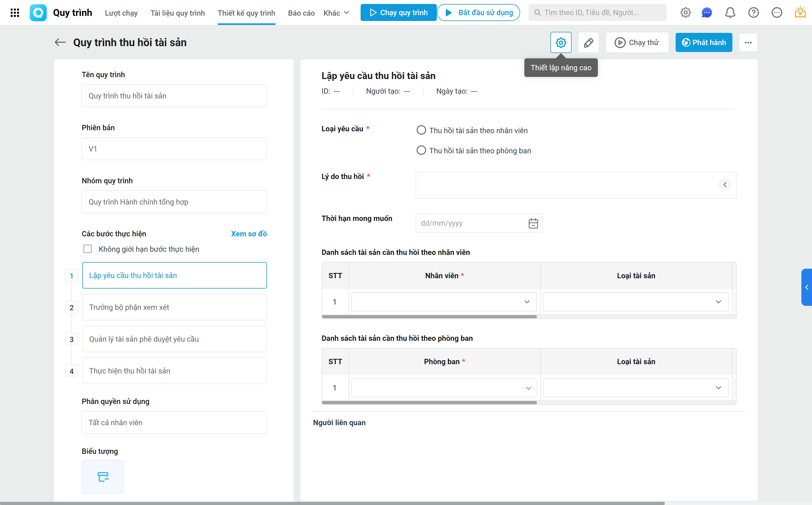This screenshot has height=505, width=812.
Task: Click the department table horizontal scrollbar
Action: point(429,402)
